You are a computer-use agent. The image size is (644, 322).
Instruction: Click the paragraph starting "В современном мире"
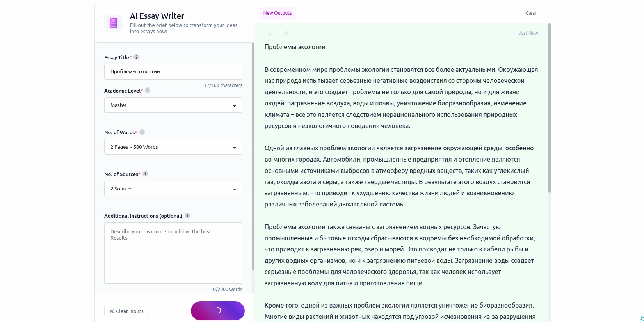401,98
